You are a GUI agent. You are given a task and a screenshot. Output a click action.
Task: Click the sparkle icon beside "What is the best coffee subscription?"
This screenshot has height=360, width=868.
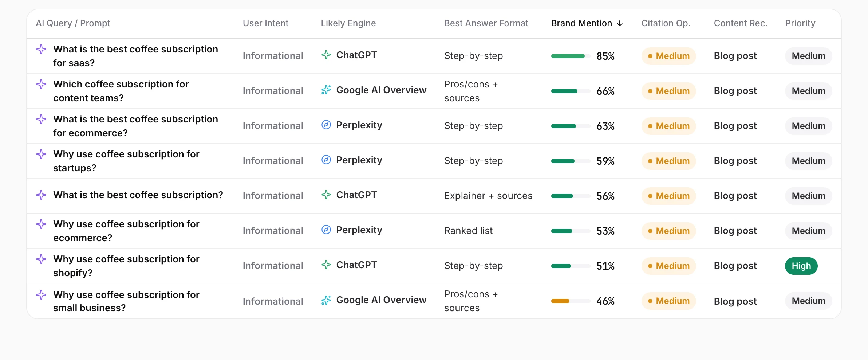[41, 195]
